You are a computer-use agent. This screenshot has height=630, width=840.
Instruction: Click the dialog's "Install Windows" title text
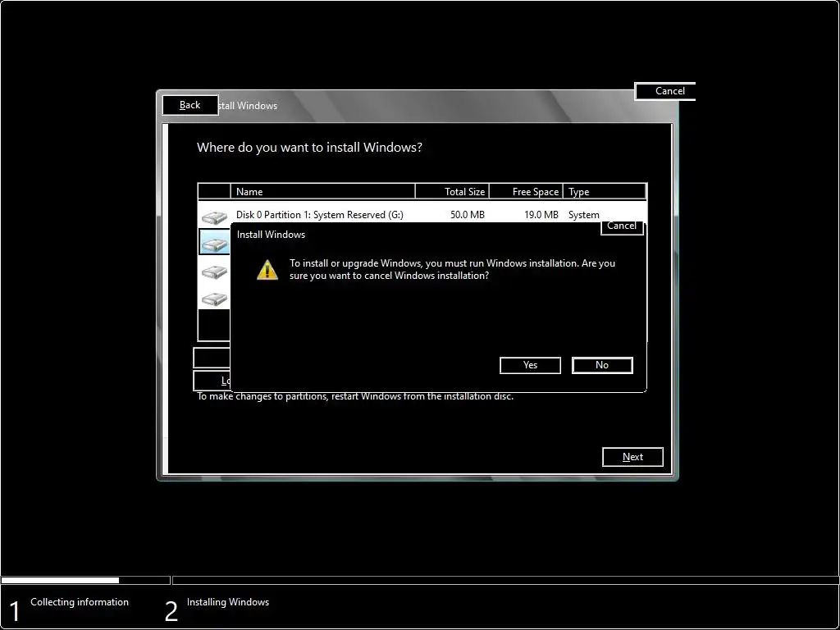271,235
